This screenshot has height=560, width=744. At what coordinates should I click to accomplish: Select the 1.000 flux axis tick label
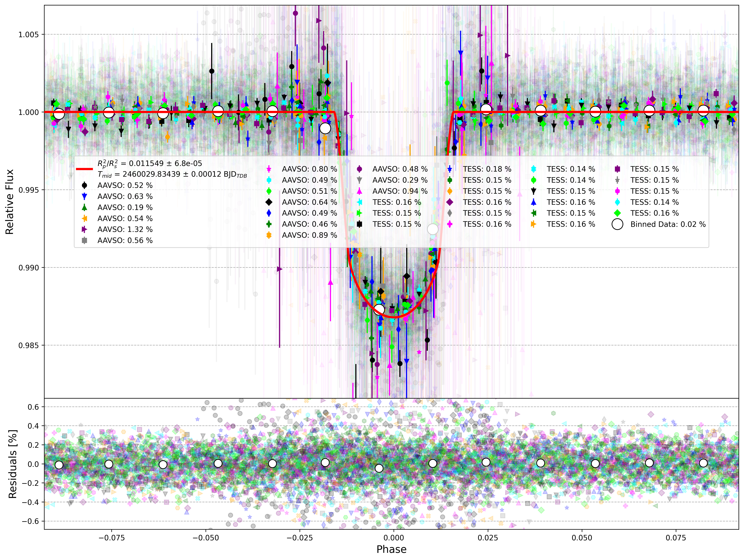29,112
